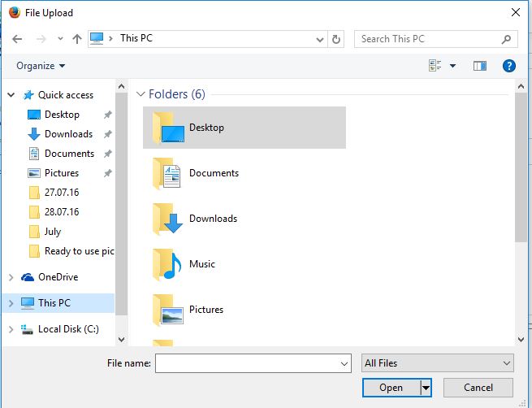The image size is (532, 408).
Task: Expand the OneDrive tree node
Action: 11,277
